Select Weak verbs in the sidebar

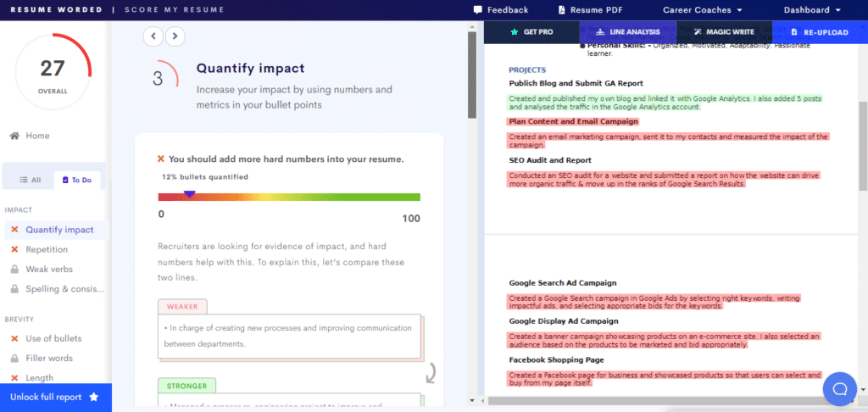point(49,269)
